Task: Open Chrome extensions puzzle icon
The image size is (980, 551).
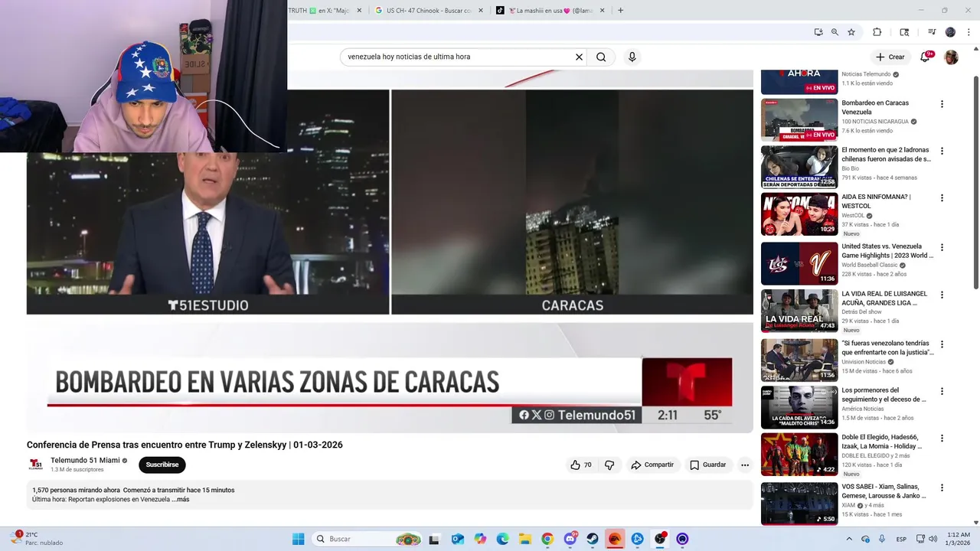Action: (x=877, y=32)
